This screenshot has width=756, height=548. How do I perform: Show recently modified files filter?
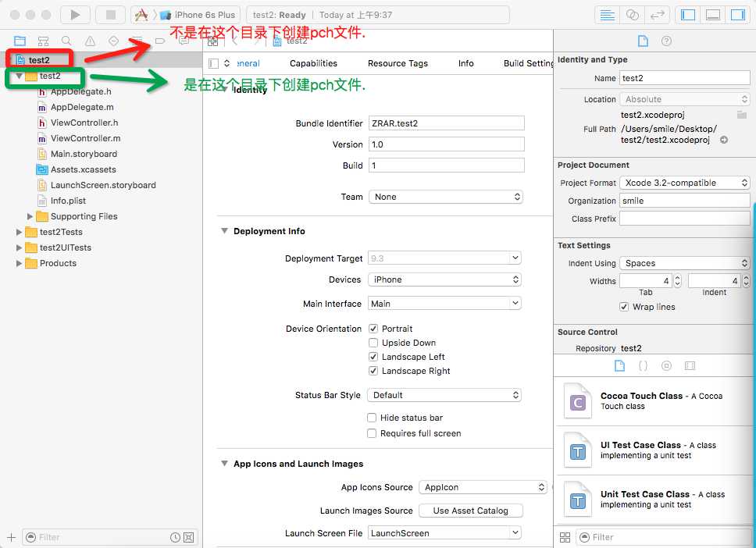[176, 537]
